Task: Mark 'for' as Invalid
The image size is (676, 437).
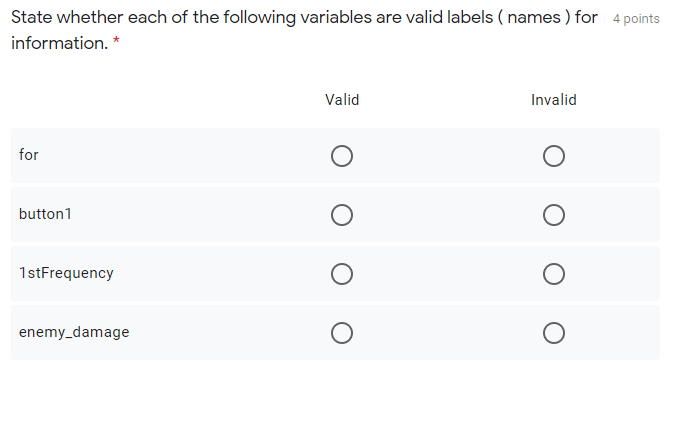Action: coord(553,156)
